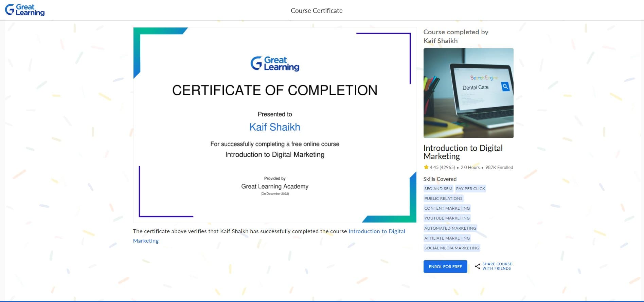Click the share icon beside Share Course

pyautogui.click(x=477, y=266)
